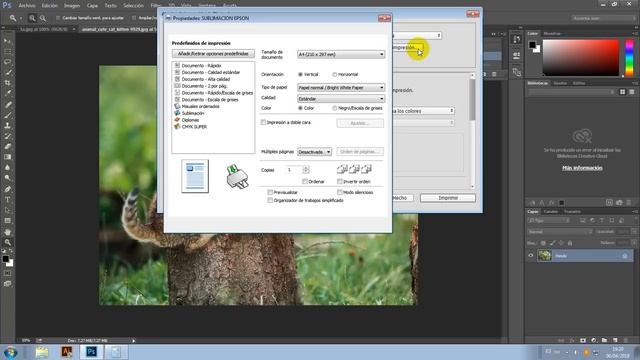Open Edición menu
This screenshot has width=640, height=360.
click(x=49, y=6)
